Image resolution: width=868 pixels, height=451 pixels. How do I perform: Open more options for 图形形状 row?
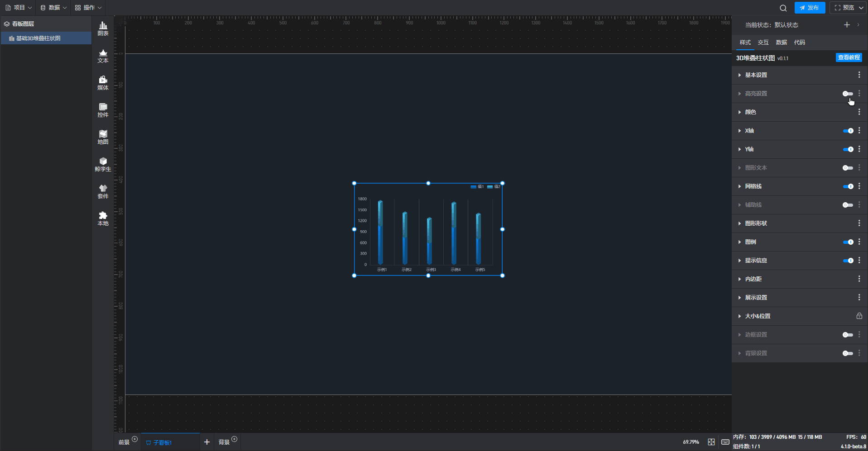click(859, 223)
